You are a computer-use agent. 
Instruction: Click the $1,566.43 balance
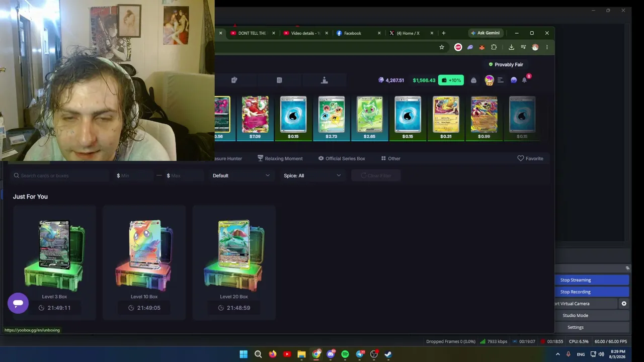pos(424,80)
